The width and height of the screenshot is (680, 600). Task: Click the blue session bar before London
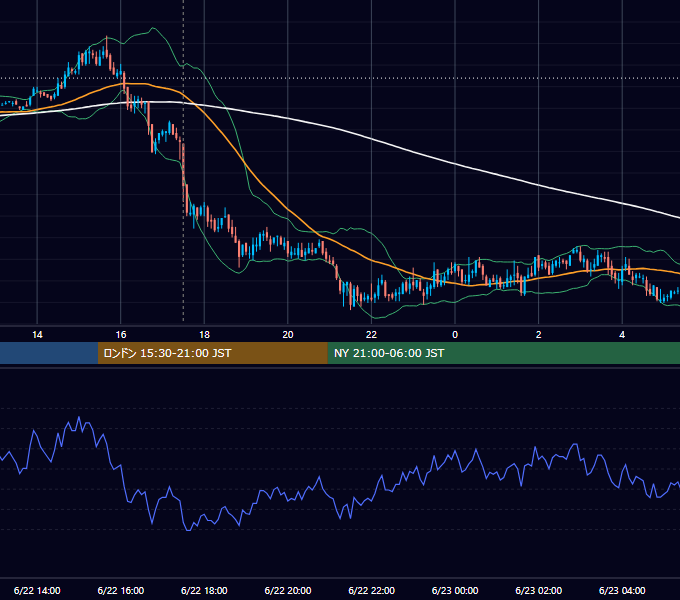[x=49, y=353]
